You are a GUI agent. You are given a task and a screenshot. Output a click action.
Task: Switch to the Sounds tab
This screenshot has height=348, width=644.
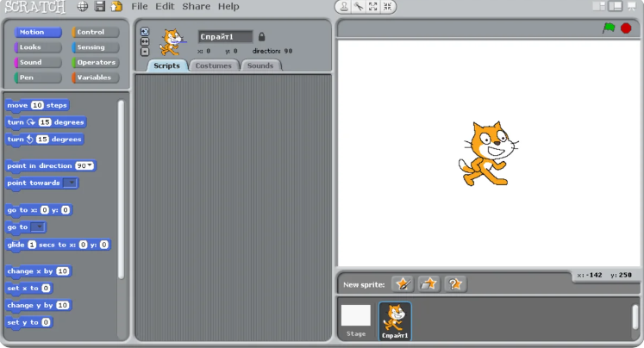tap(260, 65)
